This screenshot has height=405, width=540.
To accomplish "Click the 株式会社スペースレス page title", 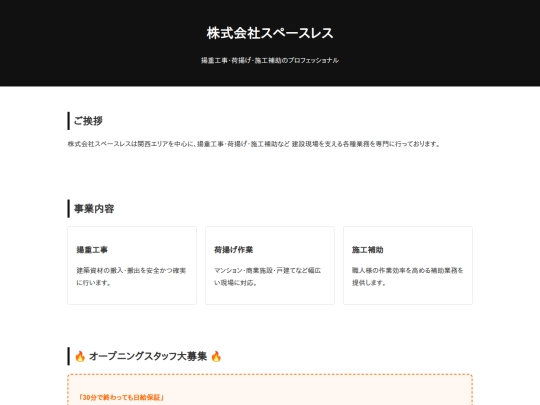I will (x=270, y=33).
